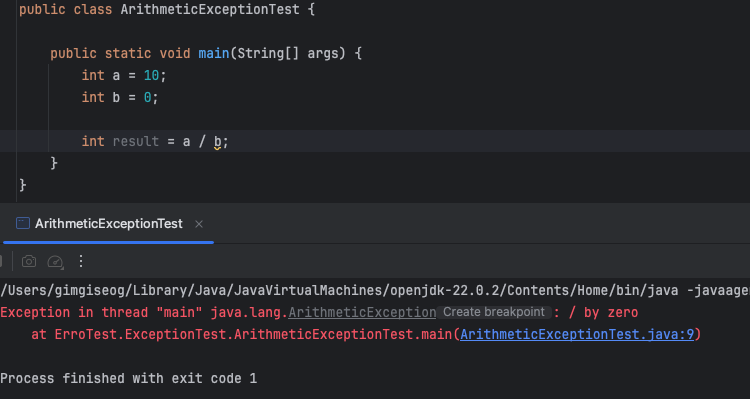Click the ArithmeticException class link in the console
Image resolution: width=750 pixels, height=399 pixels.
tap(362, 312)
